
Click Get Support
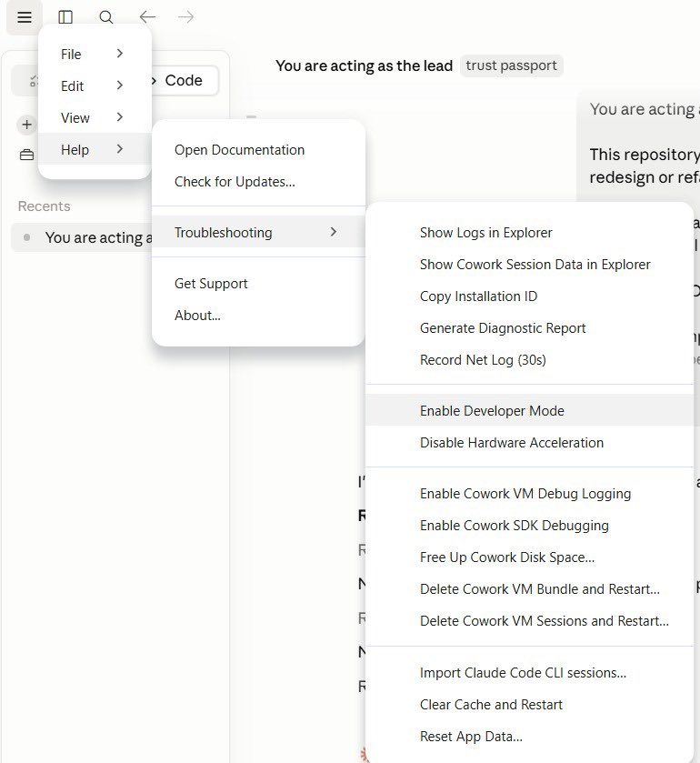[258, 283]
